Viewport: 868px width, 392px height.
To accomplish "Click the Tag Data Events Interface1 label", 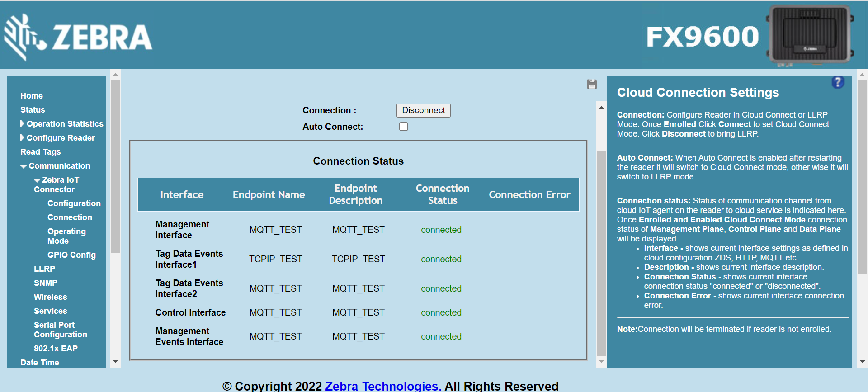I will click(189, 259).
